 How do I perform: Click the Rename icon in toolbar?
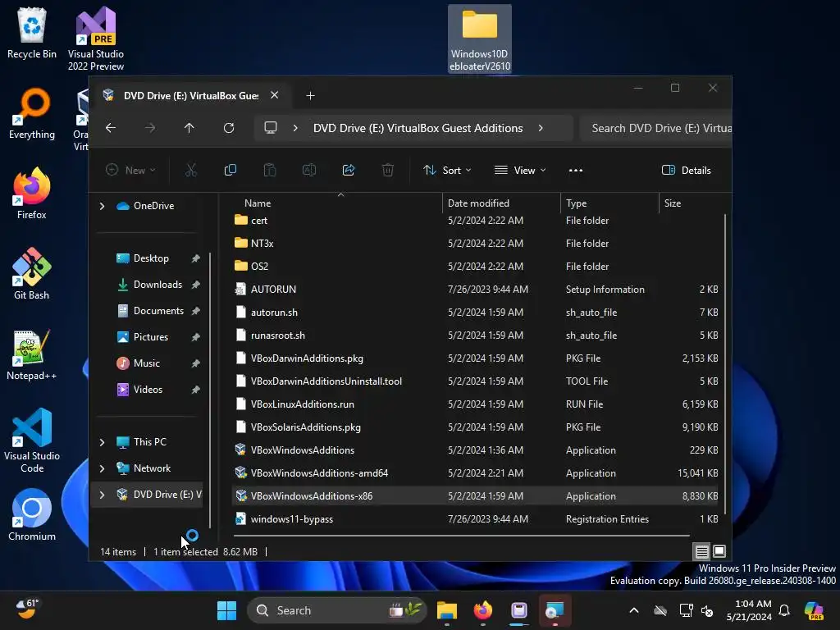[x=309, y=171]
